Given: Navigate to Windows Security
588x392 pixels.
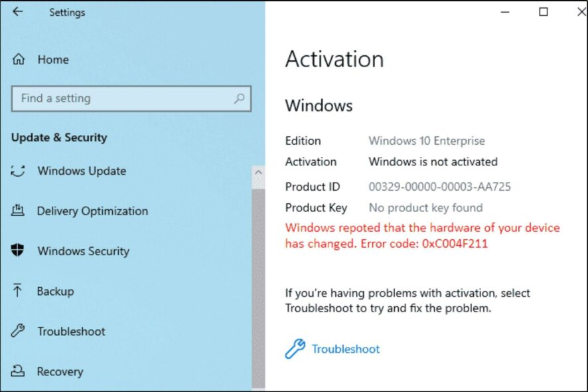Looking at the screenshot, I should tap(82, 251).
